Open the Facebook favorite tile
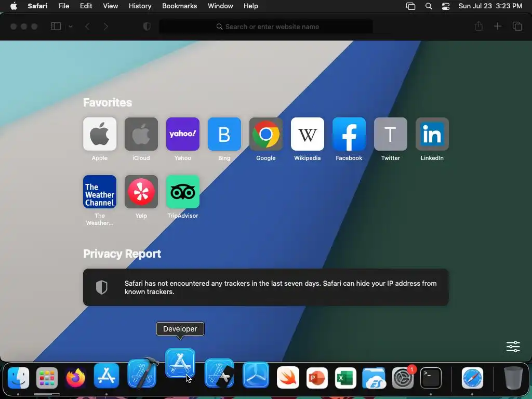This screenshot has height=399, width=532. 349,134
